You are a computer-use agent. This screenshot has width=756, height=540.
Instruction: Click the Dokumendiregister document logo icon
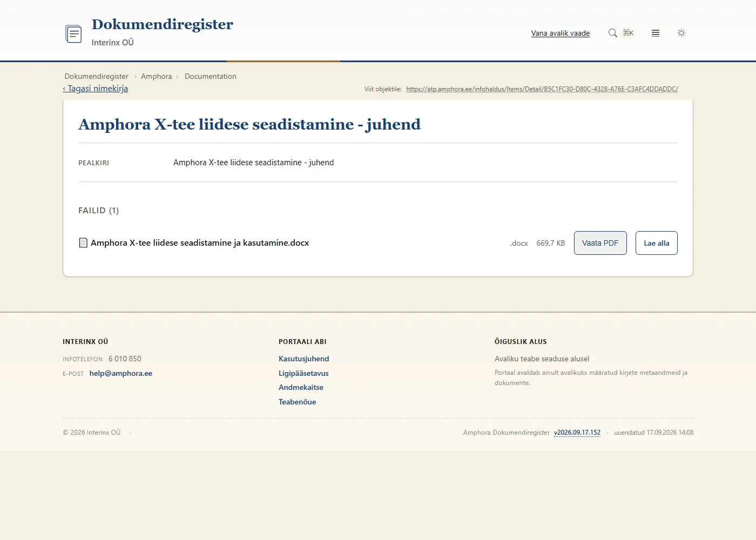pos(73,33)
